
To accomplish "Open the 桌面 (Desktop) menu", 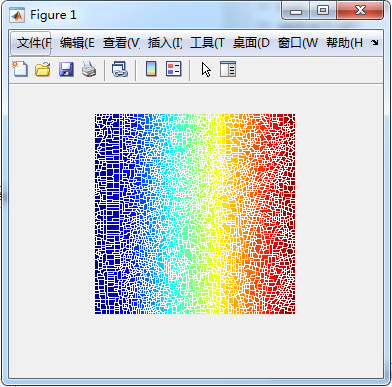I will click(251, 43).
